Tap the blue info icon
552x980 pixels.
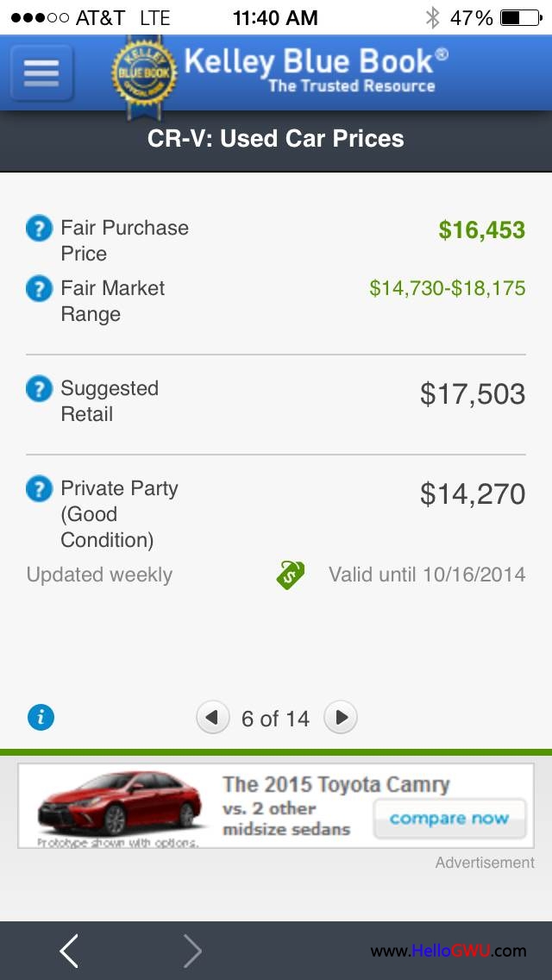[41, 717]
